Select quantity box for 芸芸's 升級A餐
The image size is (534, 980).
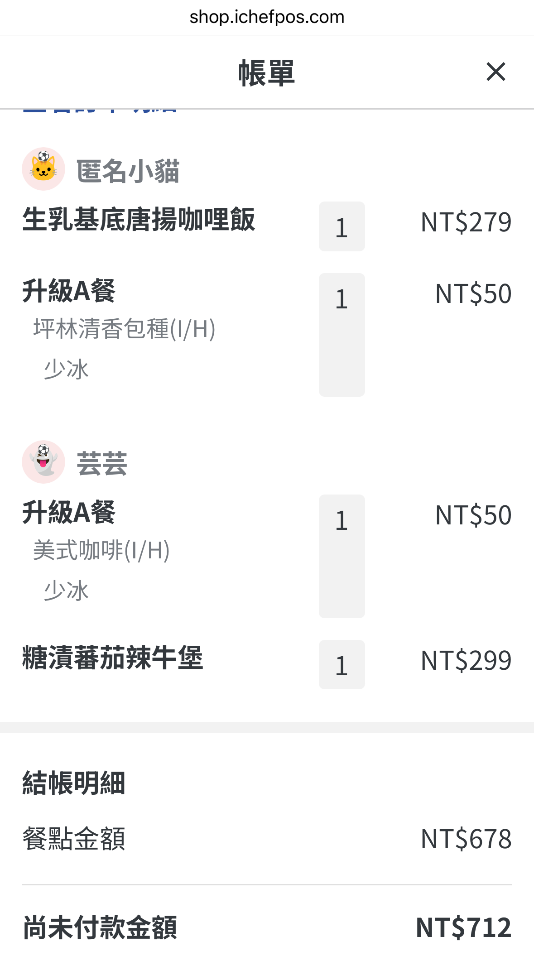click(x=342, y=556)
